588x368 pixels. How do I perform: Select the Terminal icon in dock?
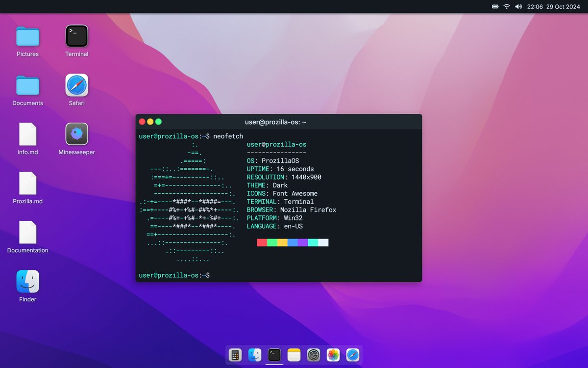click(x=274, y=355)
